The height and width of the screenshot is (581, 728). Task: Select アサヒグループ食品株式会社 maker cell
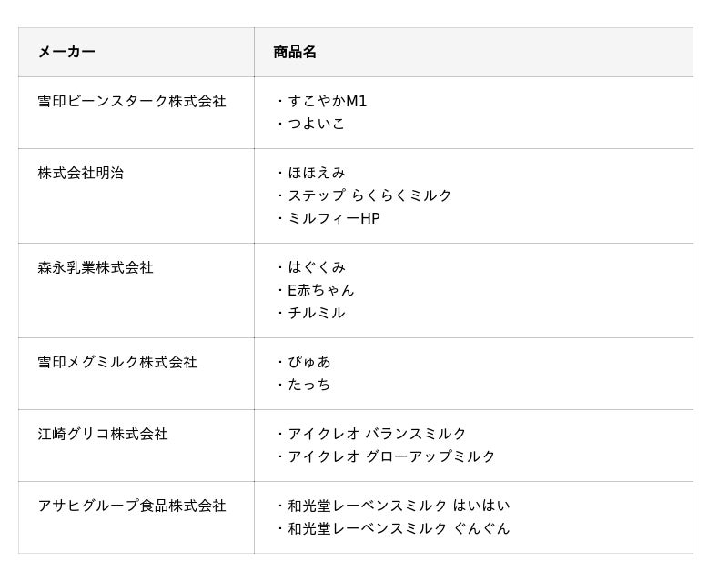pos(132,506)
